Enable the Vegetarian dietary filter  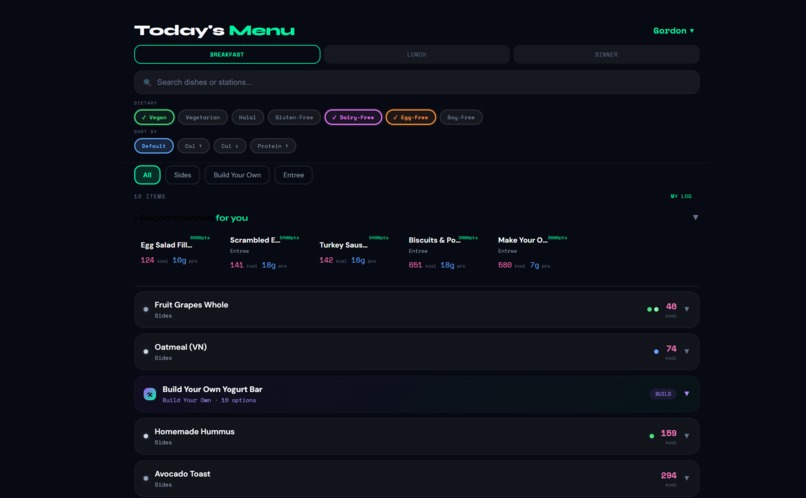[203, 117]
